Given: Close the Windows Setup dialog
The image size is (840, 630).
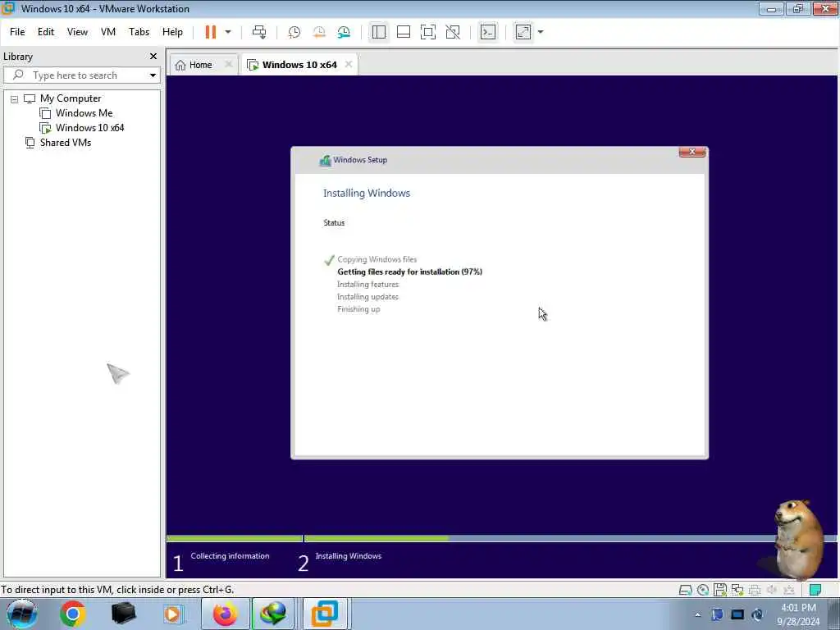Looking at the screenshot, I should tap(692, 152).
